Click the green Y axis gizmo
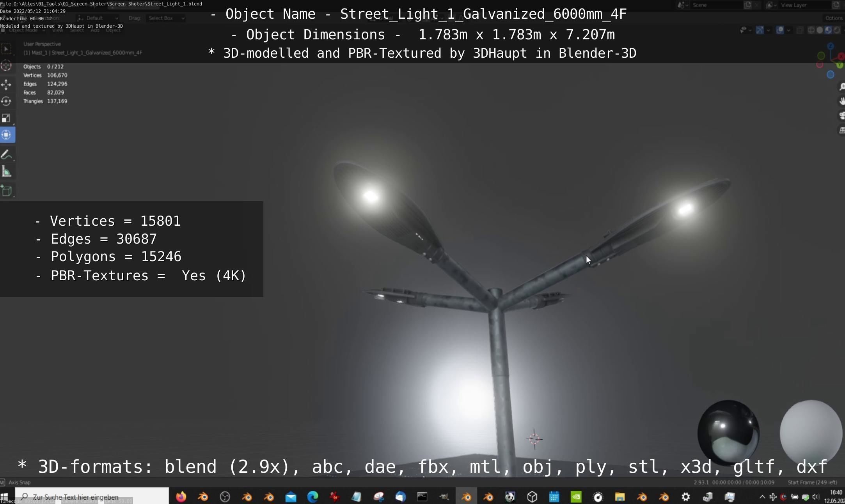845x504 pixels. (840, 65)
